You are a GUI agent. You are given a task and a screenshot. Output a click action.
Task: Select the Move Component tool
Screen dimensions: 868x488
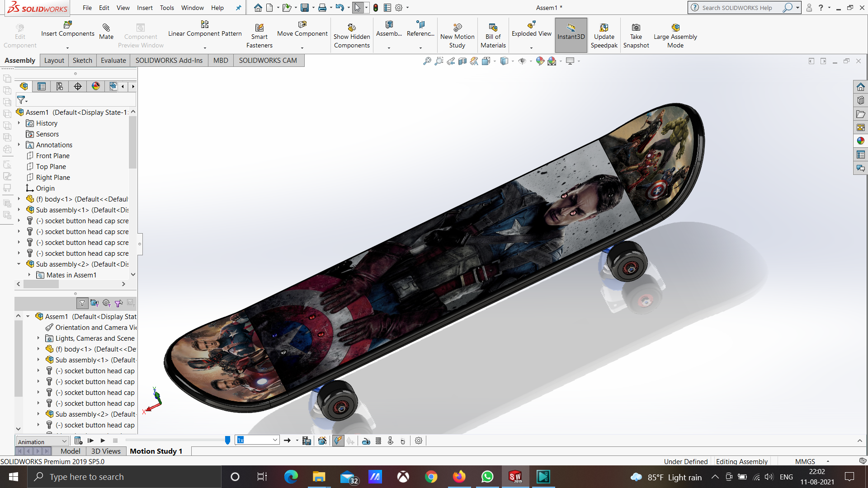coord(302,29)
